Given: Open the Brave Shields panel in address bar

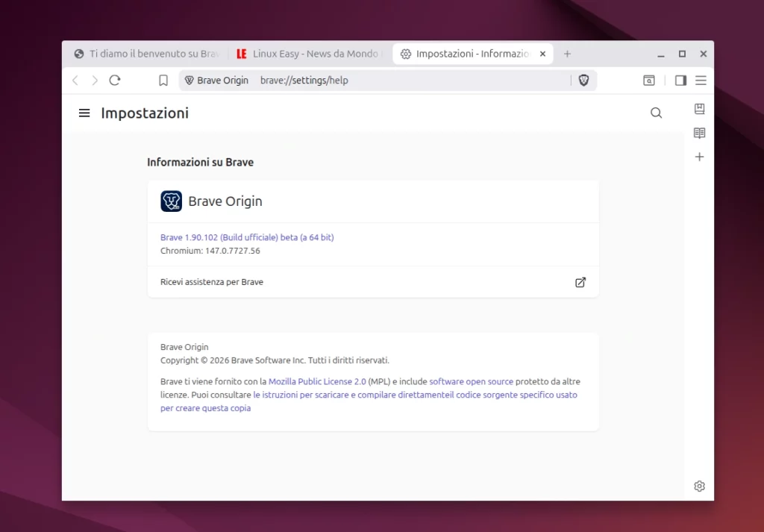Looking at the screenshot, I should pos(584,80).
